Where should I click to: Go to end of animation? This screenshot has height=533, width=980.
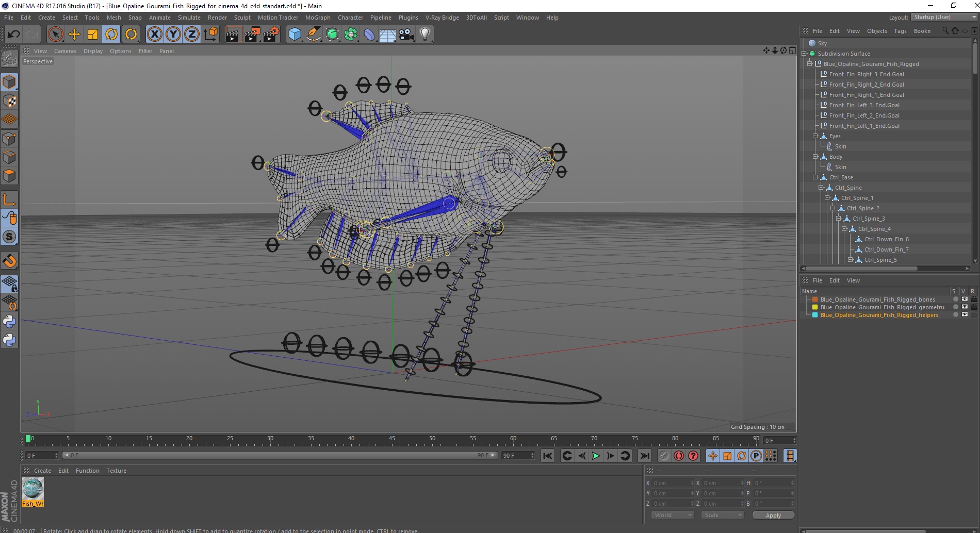coord(645,456)
